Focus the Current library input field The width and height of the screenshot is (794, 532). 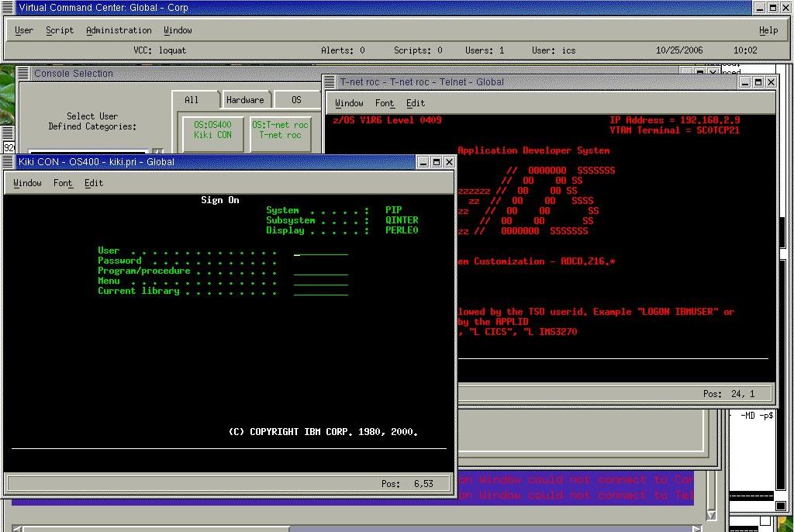coord(321,292)
